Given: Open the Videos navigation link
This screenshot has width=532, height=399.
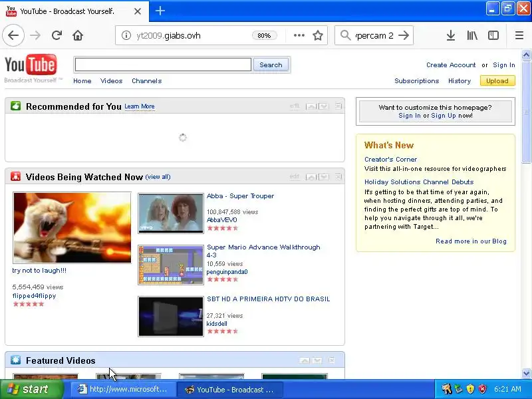Looking at the screenshot, I should click(x=111, y=80).
